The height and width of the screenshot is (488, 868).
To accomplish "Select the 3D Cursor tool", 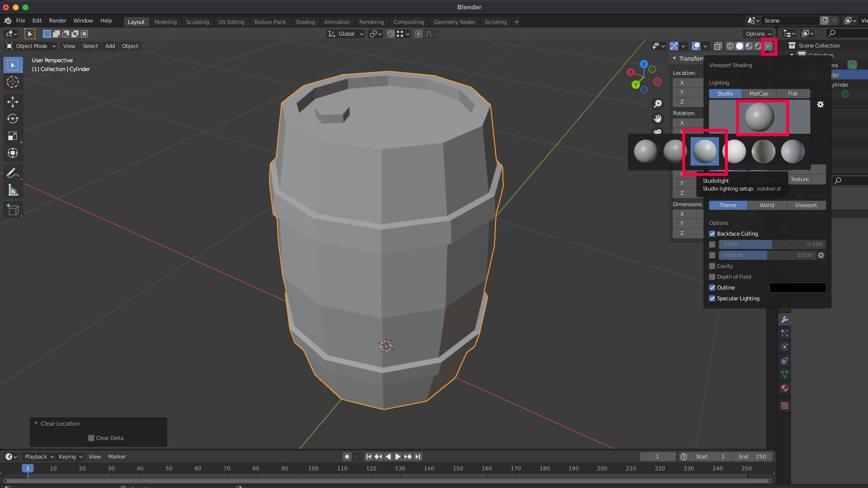I will tap(13, 82).
